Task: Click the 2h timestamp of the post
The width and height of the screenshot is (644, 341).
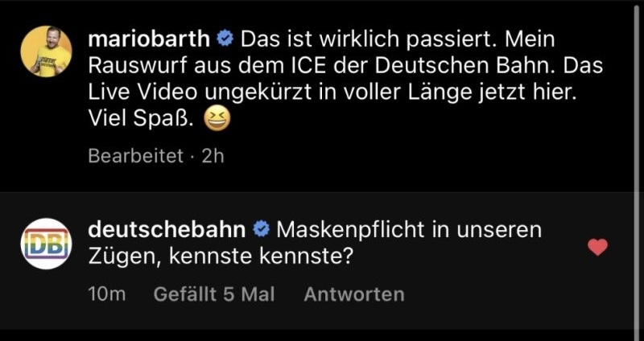Action: [x=213, y=156]
